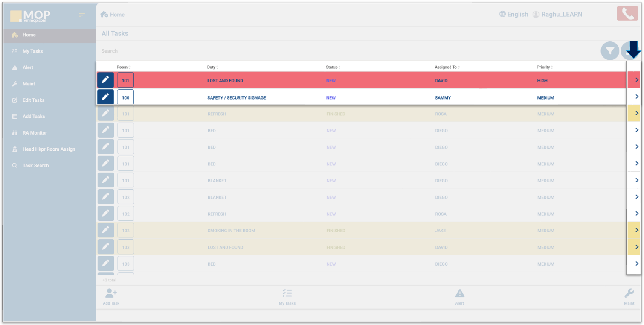Open the task filter funnel icon
Screen dimensions: 644x325
point(610,51)
